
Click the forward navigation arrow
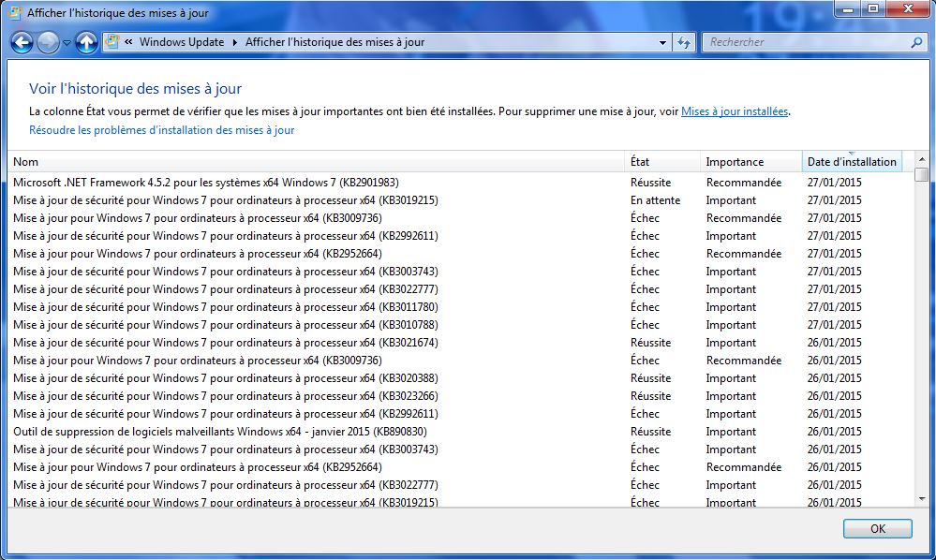click(x=48, y=42)
